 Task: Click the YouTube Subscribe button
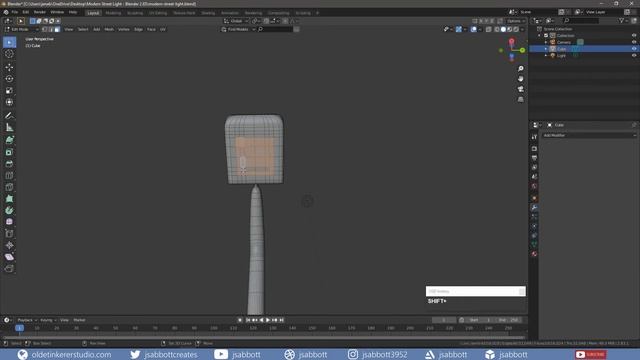[x=591, y=354]
